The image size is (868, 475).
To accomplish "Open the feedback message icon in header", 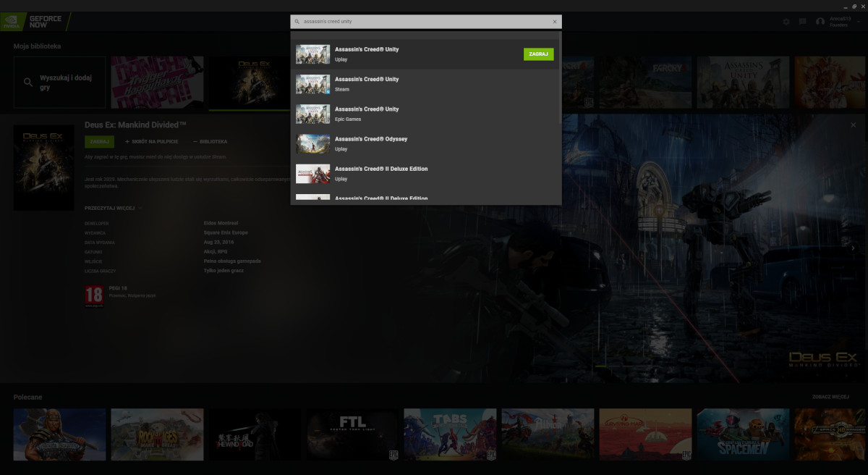I will [x=802, y=22].
